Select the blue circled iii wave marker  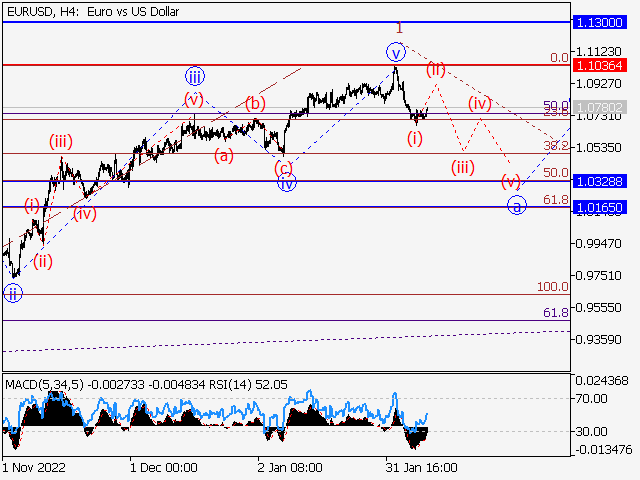194,75
